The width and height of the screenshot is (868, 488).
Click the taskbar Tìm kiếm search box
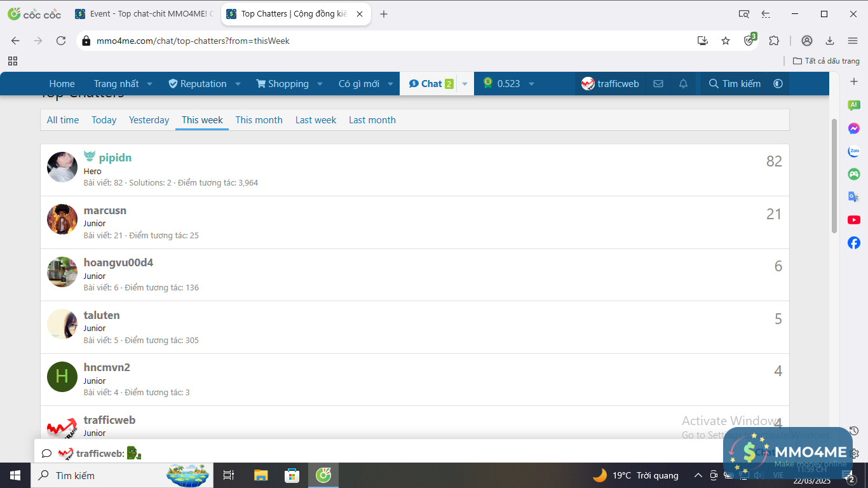point(123,475)
